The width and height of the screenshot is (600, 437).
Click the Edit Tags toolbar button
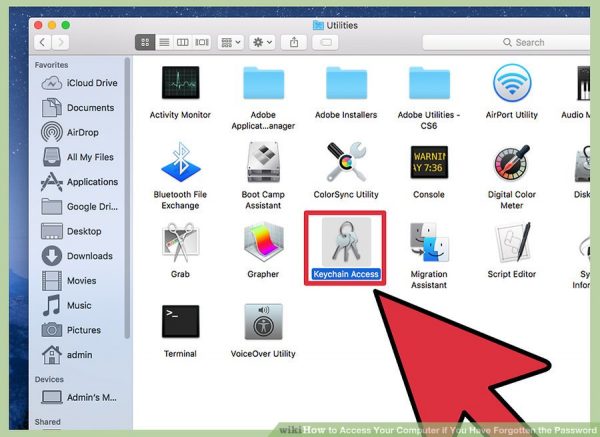[x=325, y=42]
